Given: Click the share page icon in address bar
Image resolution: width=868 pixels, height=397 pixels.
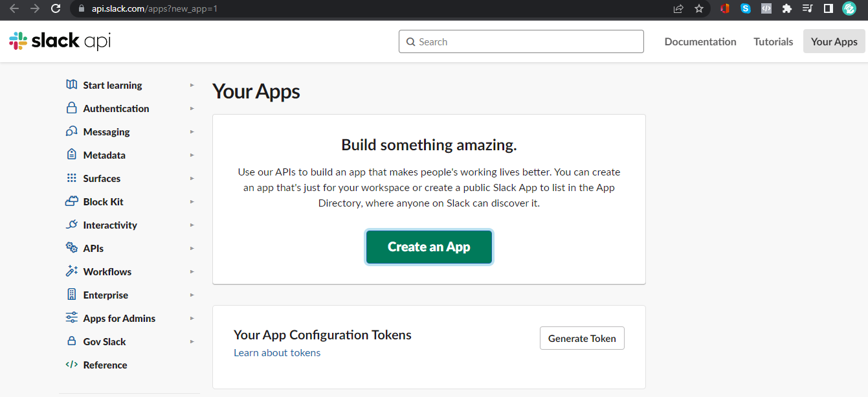Looking at the screenshot, I should pos(678,8).
